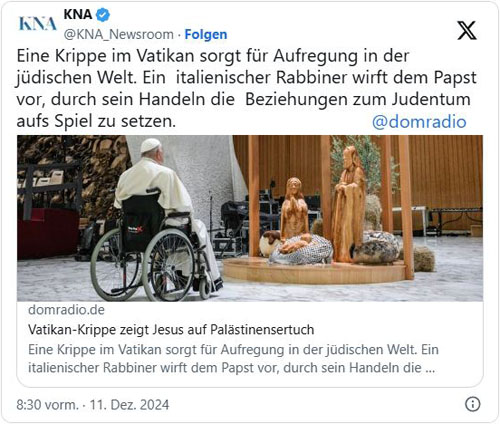This screenshot has width=500, height=424.
Task: Click the wooden Joseph statue in photo
Action: (348, 204)
